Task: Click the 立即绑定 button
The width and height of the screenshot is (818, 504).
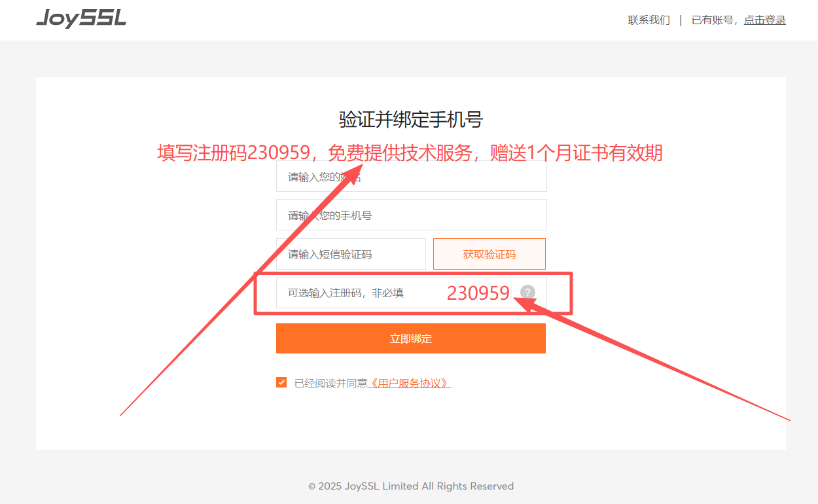Action: (x=411, y=338)
